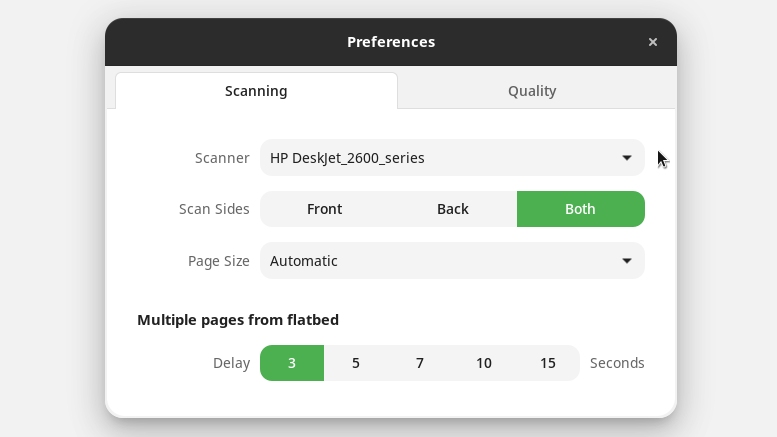777x437 pixels.
Task: Set flatbed delay to 10 seconds
Action: pos(484,363)
